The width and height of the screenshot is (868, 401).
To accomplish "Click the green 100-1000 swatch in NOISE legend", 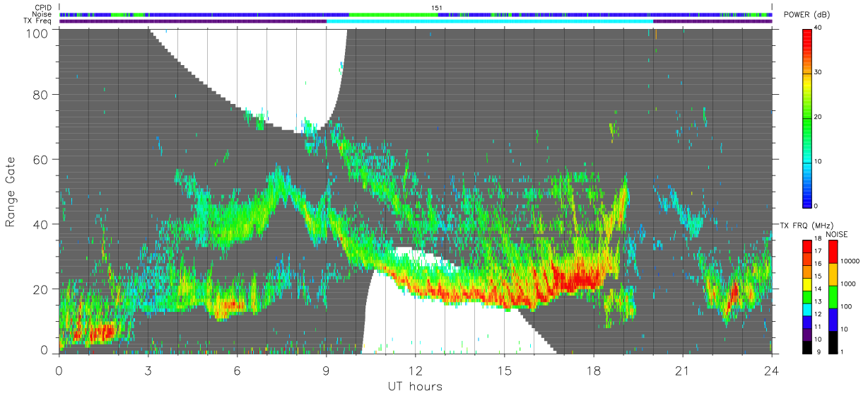I will tap(833, 296).
